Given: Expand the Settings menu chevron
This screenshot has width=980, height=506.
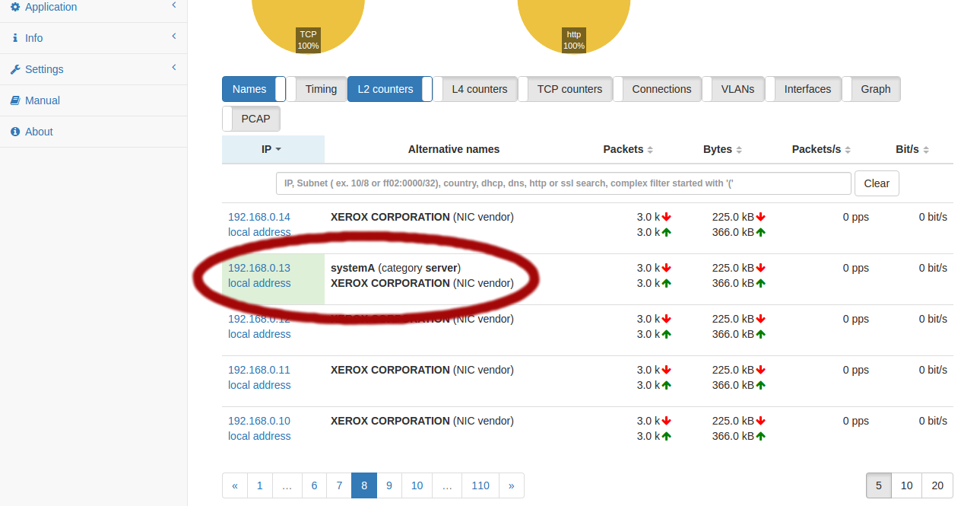Looking at the screenshot, I should pos(173,67).
